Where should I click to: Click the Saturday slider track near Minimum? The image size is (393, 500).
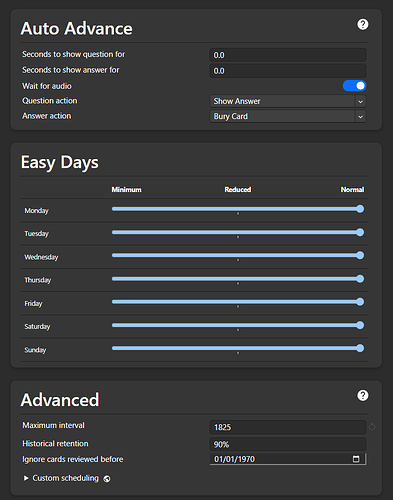(115, 325)
